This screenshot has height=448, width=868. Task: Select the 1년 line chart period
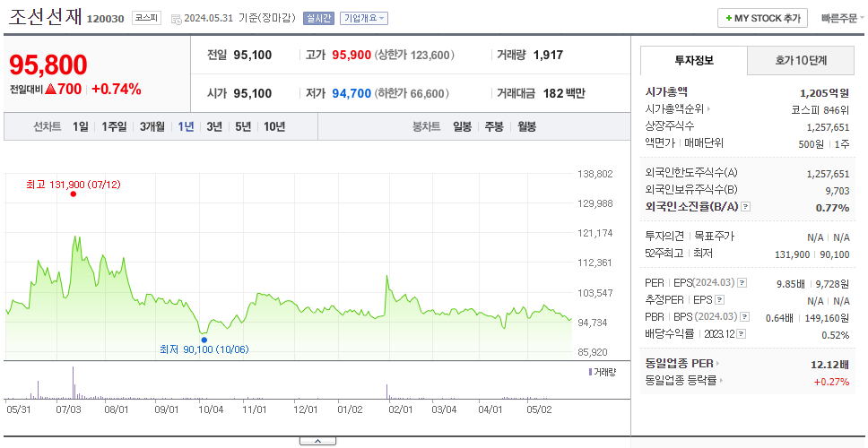click(186, 126)
